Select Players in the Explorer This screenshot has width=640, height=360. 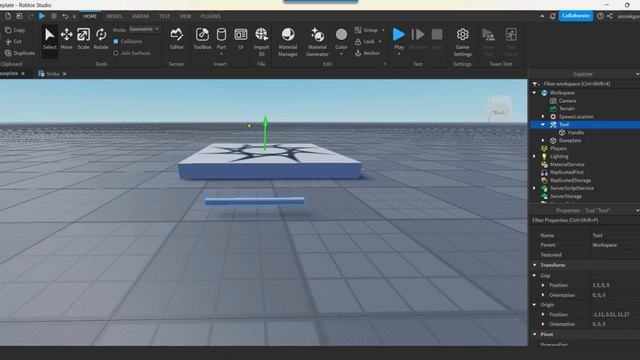coord(558,148)
